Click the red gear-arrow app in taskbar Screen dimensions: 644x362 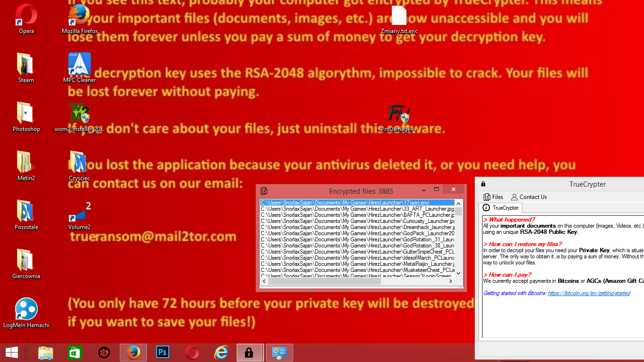pyautogui.click(x=104, y=353)
